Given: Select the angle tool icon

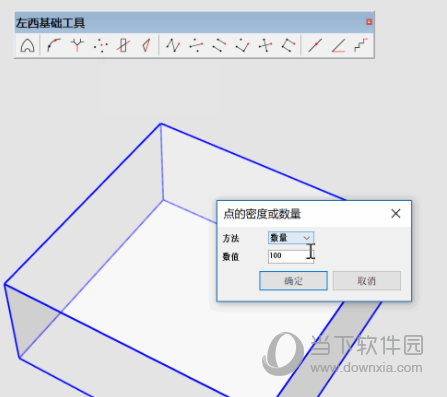Looking at the screenshot, I should (338, 45).
